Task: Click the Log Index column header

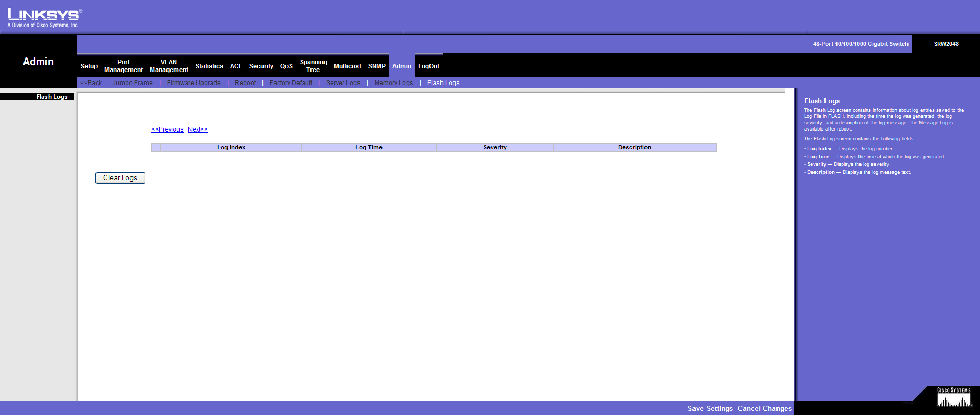Action: click(231, 148)
